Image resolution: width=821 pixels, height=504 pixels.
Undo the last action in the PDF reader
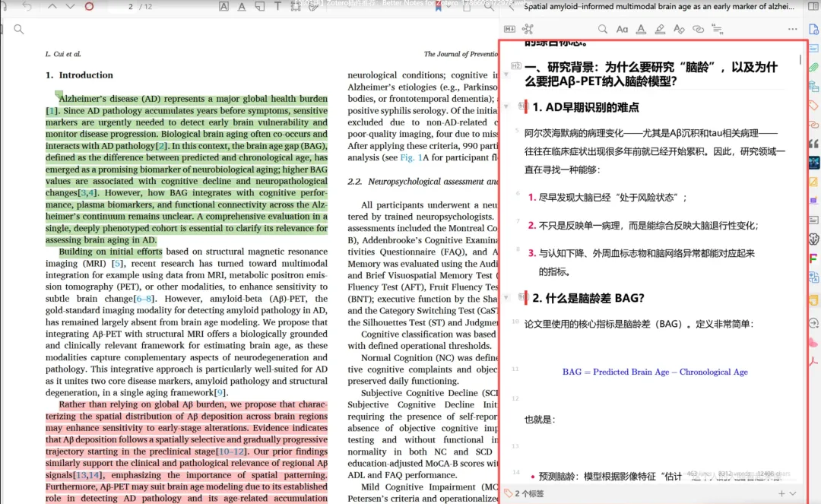[x=27, y=7]
